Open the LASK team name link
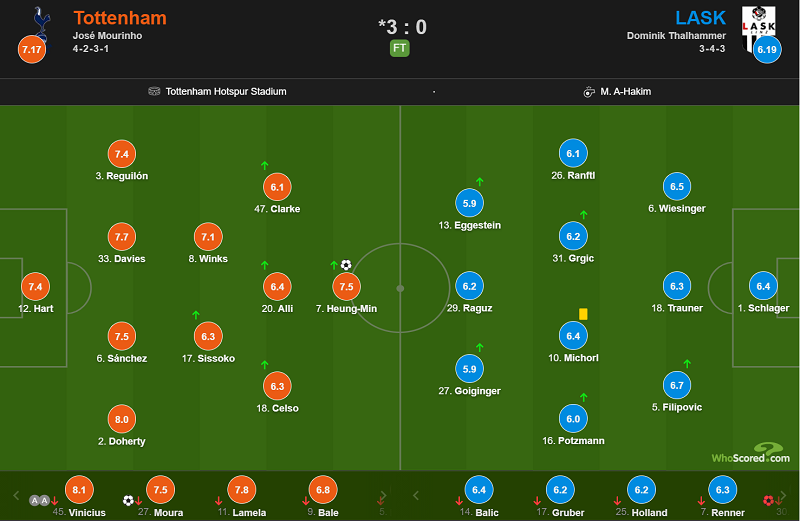This screenshot has height=521, width=800. click(x=701, y=18)
